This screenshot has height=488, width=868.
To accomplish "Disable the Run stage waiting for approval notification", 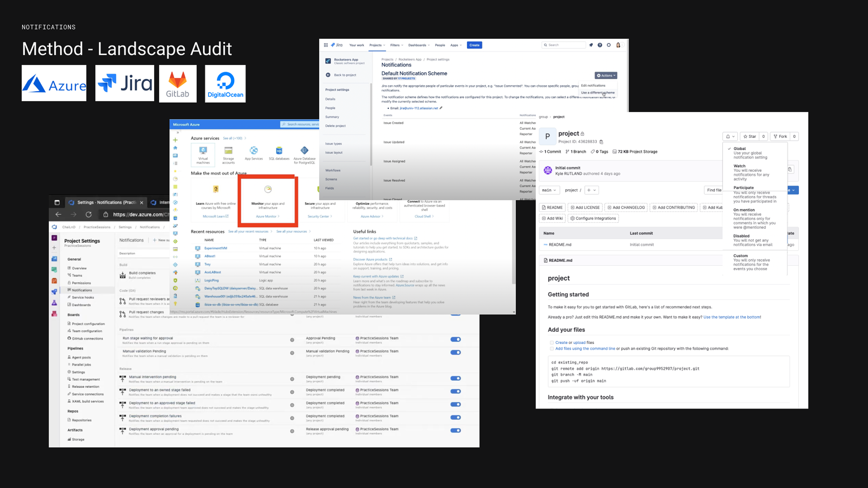I will click(x=456, y=339).
